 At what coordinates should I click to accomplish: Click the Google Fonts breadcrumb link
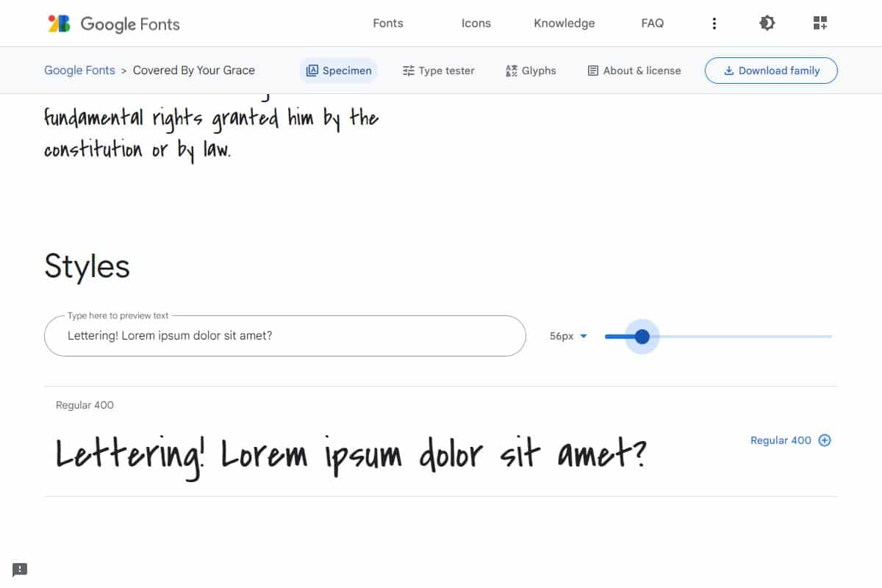click(79, 71)
